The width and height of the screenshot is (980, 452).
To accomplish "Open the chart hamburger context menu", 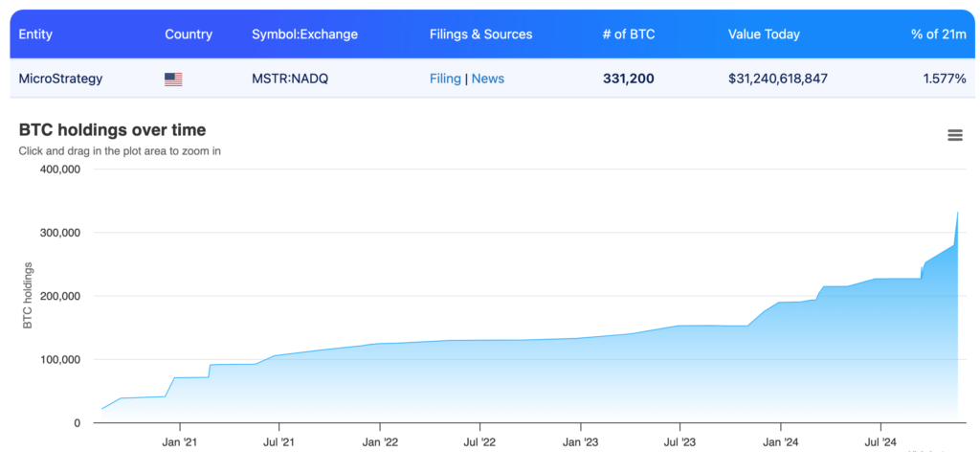I will coord(954,135).
